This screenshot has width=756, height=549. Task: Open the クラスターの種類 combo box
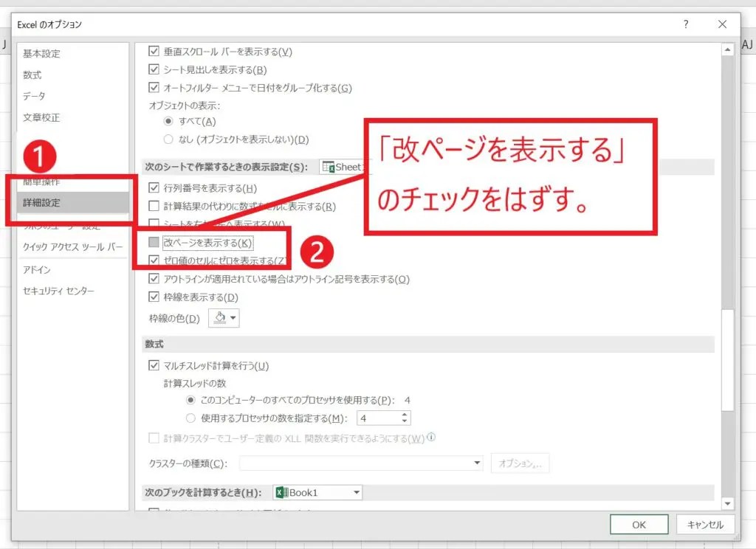click(360, 463)
